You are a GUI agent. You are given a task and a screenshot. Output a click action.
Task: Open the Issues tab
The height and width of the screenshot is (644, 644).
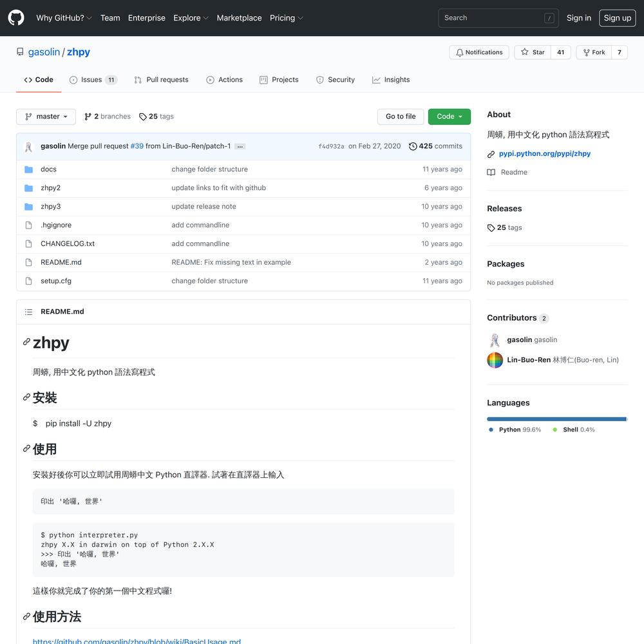coord(93,80)
